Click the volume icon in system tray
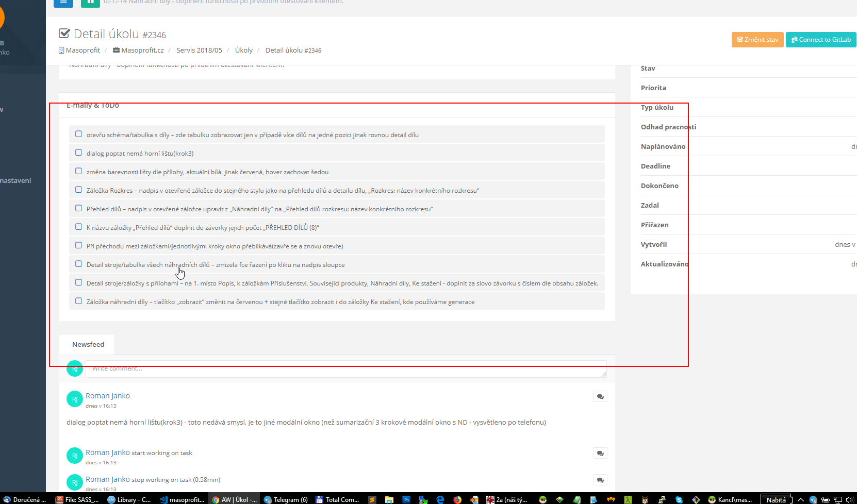Image resolution: width=857 pixels, height=504 pixels. click(x=849, y=499)
